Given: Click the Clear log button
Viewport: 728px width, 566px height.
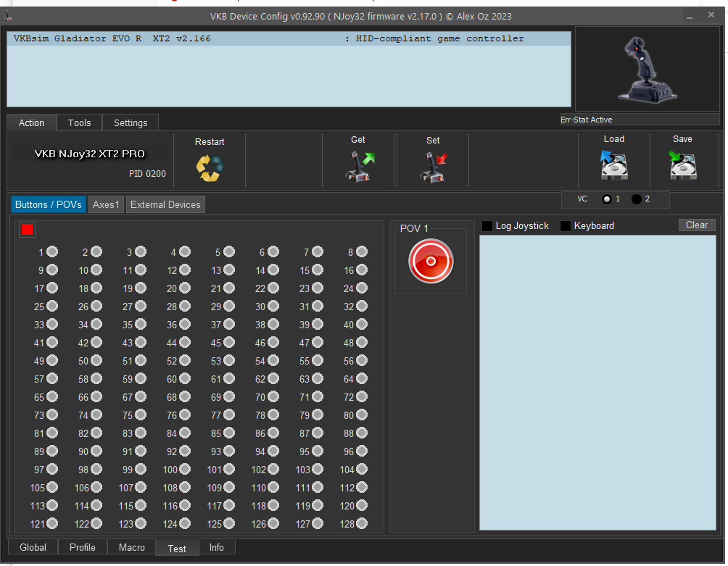Looking at the screenshot, I should coord(697,225).
